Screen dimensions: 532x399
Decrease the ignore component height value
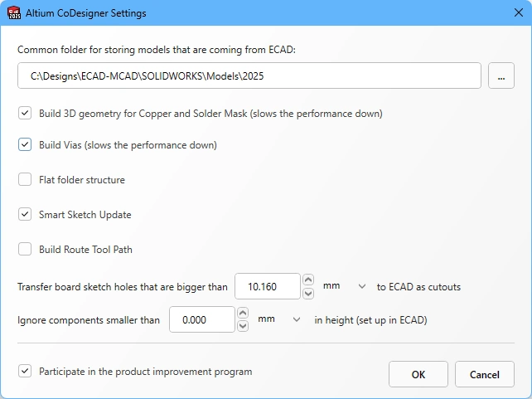click(243, 326)
